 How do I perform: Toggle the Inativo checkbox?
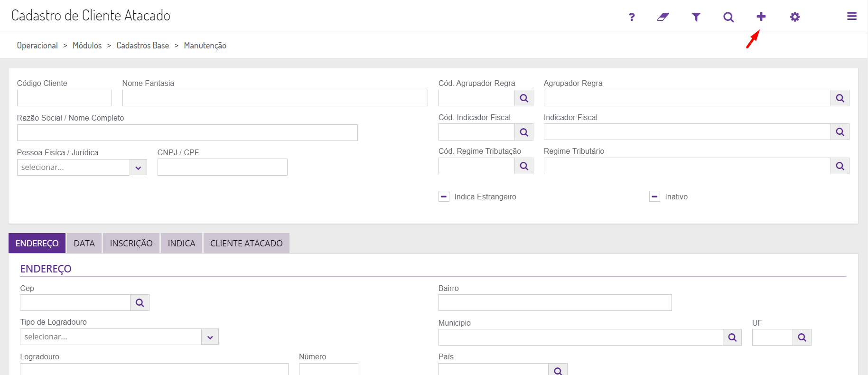[x=654, y=197]
